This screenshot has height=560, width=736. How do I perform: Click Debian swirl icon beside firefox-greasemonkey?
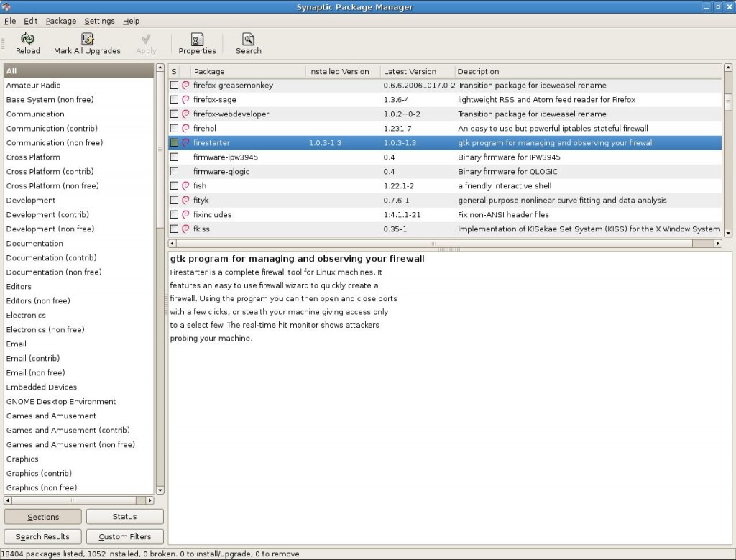(x=186, y=85)
